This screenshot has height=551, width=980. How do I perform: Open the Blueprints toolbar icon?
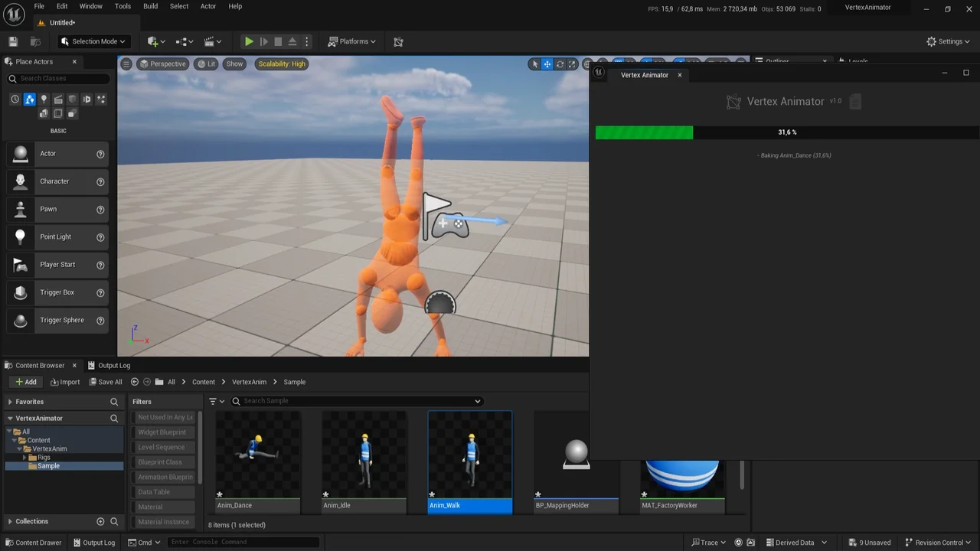click(x=182, y=41)
